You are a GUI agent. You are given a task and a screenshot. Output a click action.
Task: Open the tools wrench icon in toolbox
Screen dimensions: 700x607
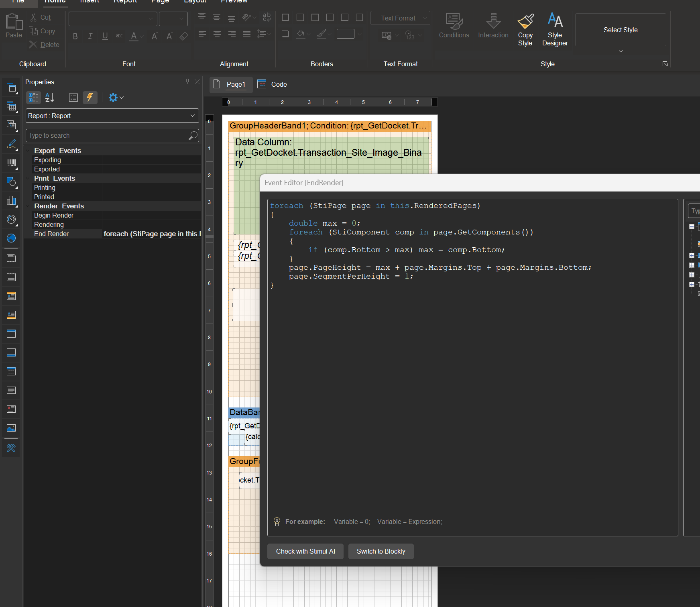[11, 448]
